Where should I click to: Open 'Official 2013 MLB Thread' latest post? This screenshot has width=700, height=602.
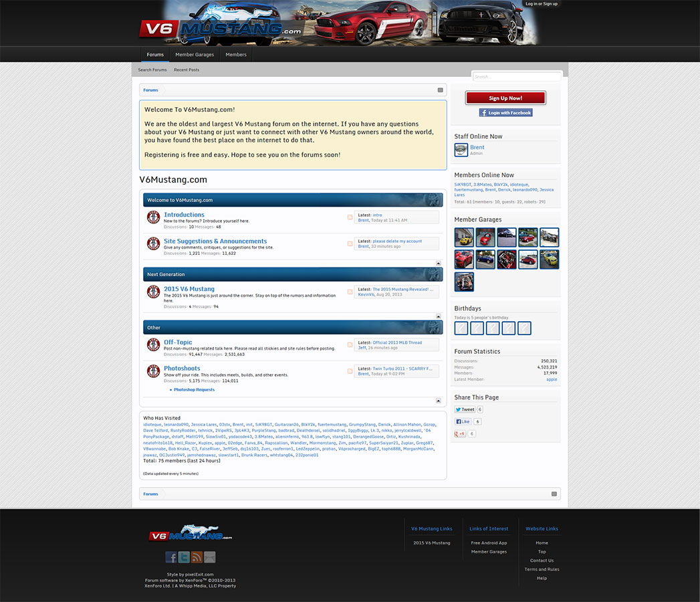(x=397, y=342)
